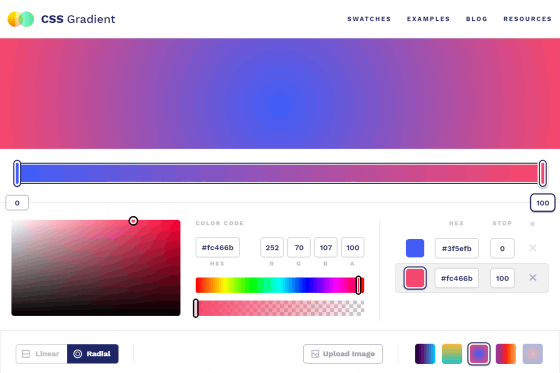Viewport: 560px width, 373px height.
Task: Switch gradient type to Linear
Action: coord(41,354)
